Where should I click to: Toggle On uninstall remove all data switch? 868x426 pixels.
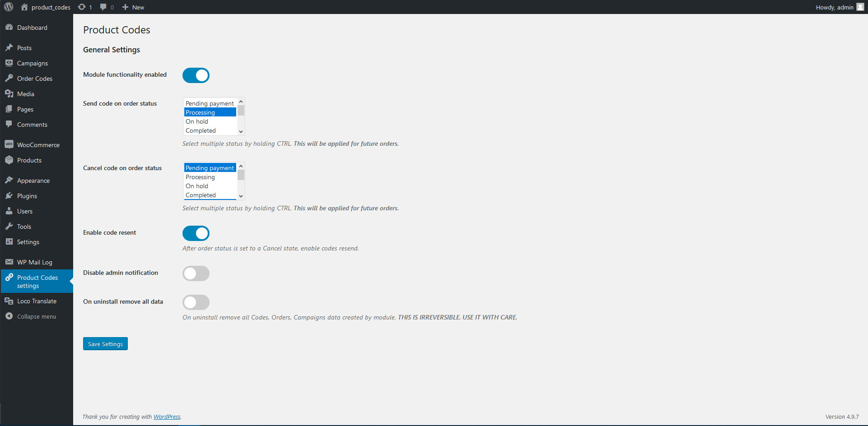[196, 302]
